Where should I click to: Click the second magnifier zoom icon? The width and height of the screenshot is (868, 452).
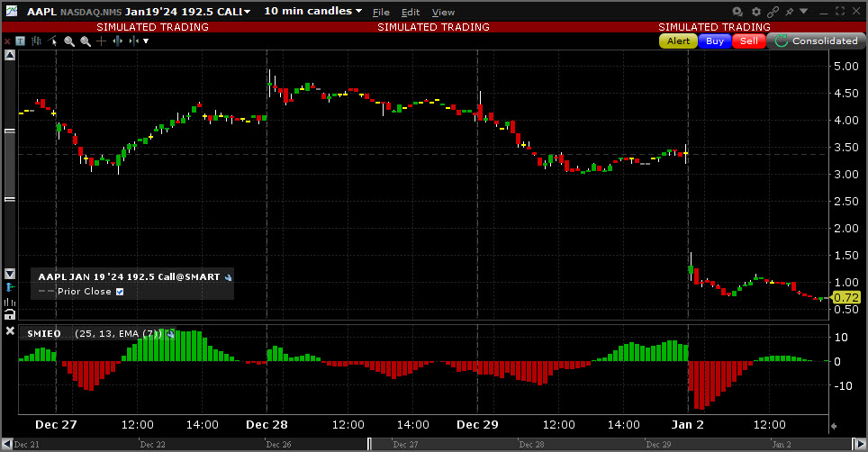click(x=86, y=41)
